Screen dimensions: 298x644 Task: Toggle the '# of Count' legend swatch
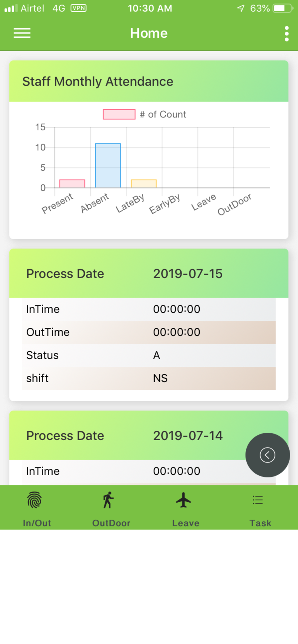[119, 114]
